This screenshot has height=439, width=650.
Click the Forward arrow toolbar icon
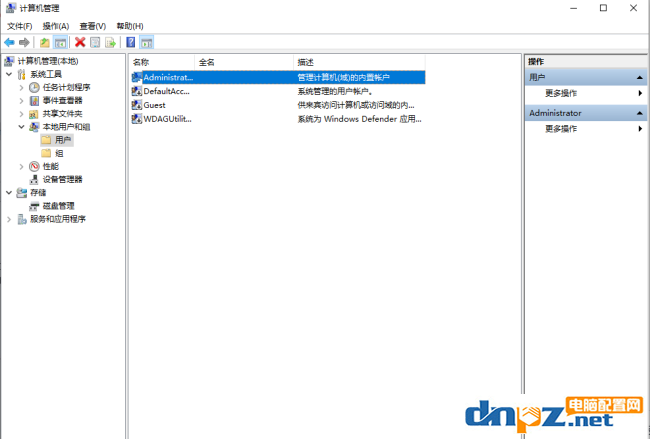[24, 43]
